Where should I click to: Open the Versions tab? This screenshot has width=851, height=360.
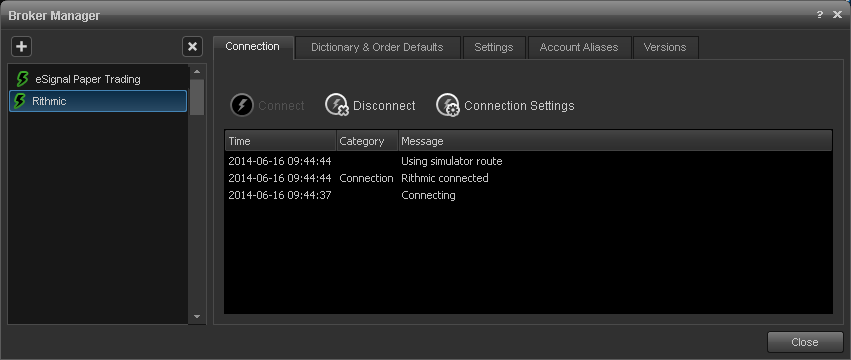click(665, 47)
